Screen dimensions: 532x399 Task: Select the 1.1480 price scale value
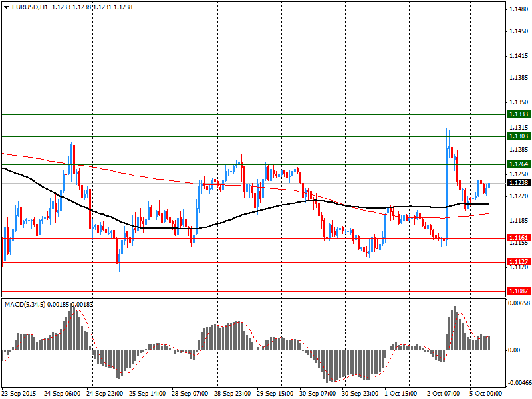coord(519,9)
